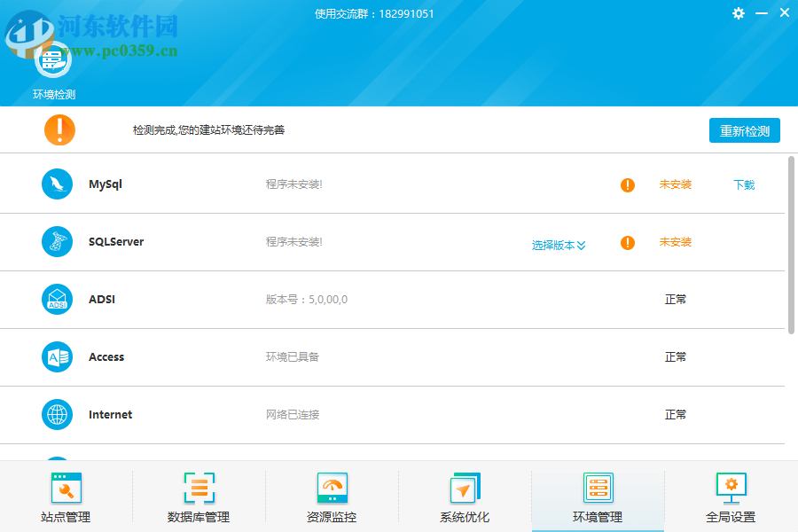Switch to the 站点管理 tab
798x532 pixels.
coord(66,497)
